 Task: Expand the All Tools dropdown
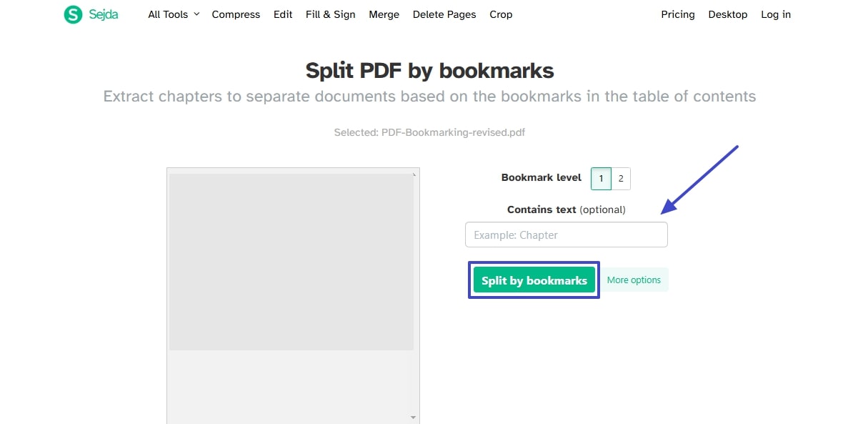tap(173, 14)
